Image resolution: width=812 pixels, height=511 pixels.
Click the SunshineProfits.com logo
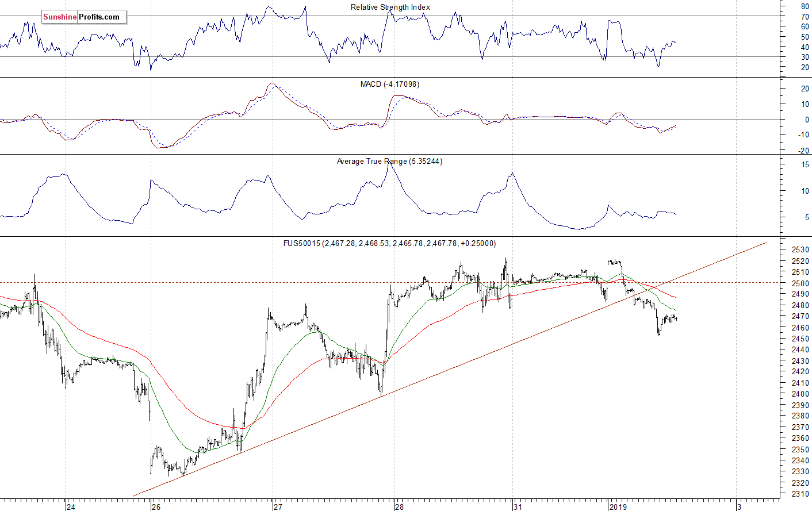[83, 17]
